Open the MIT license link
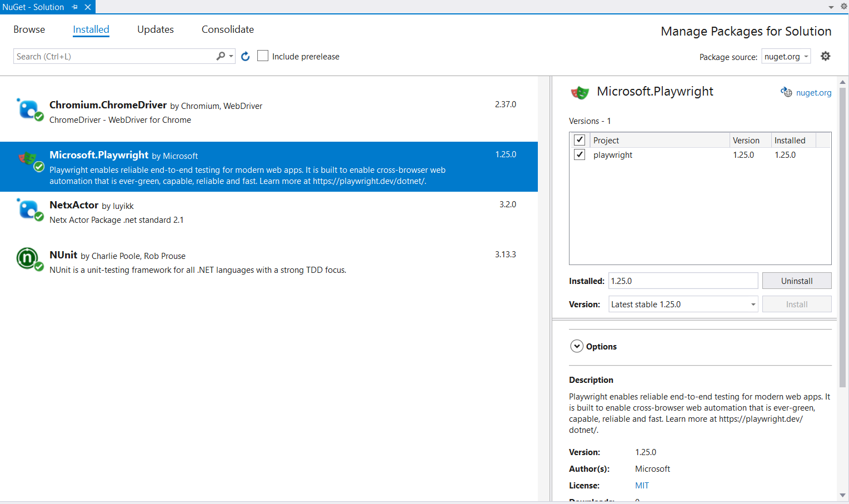The width and height of the screenshot is (849, 504). point(642,485)
